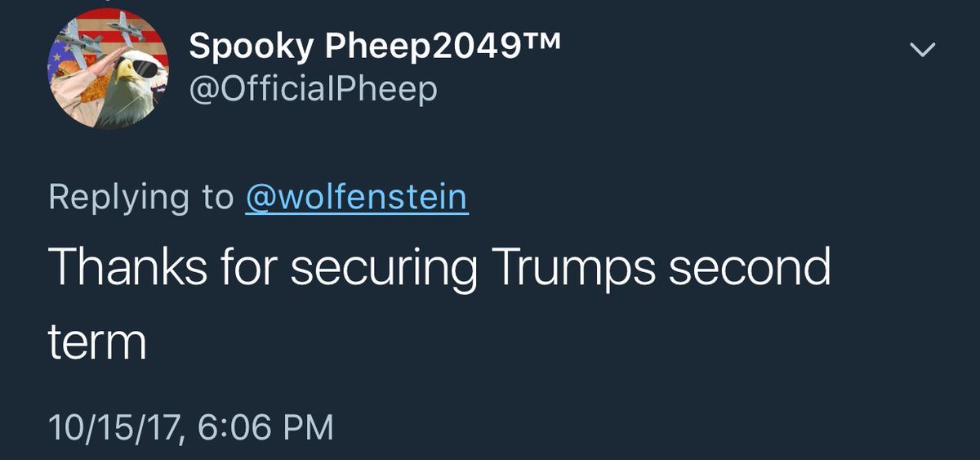Open the @wolfenstein mention link
This screenshot has height=460, width=980.
coord(357,198)
